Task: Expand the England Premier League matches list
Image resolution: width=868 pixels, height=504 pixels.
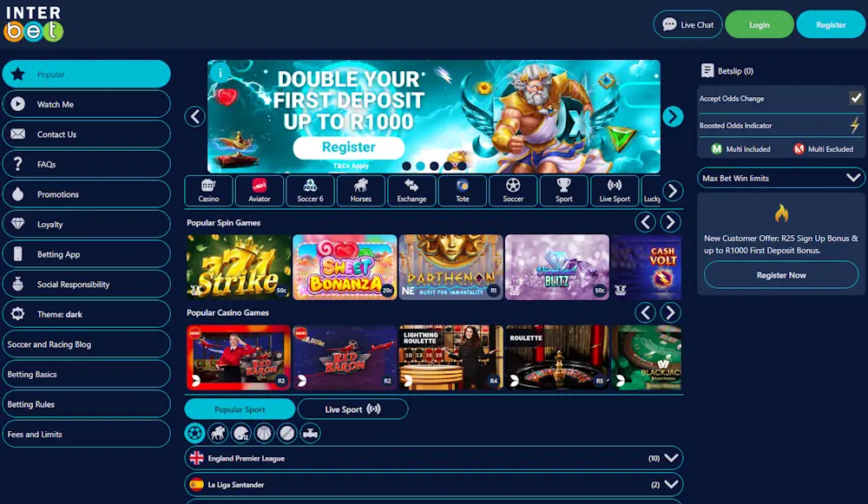Action: click(x=669, y=457)
